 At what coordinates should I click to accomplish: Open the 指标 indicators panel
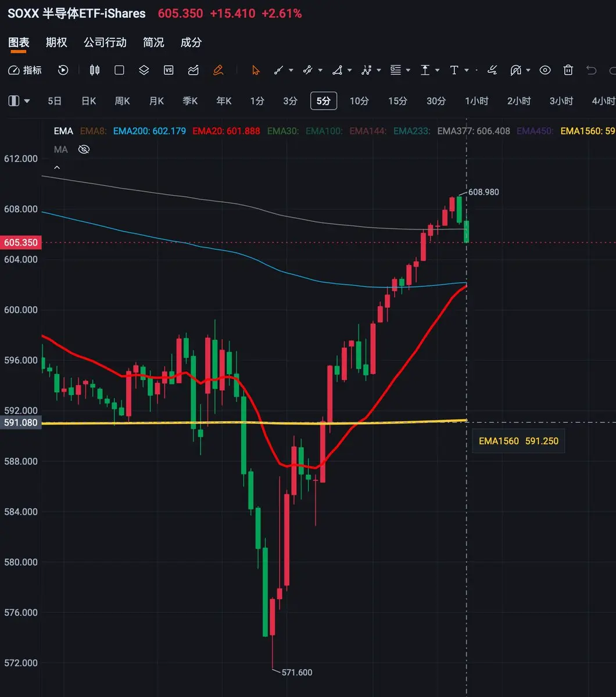(25, 70)
